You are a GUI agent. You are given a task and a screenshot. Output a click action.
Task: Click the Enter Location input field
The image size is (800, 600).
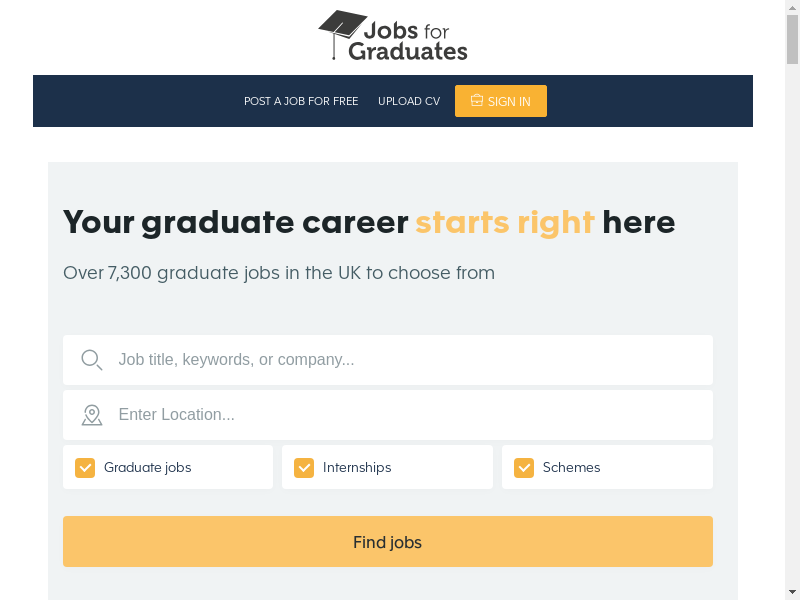[410, 415]
